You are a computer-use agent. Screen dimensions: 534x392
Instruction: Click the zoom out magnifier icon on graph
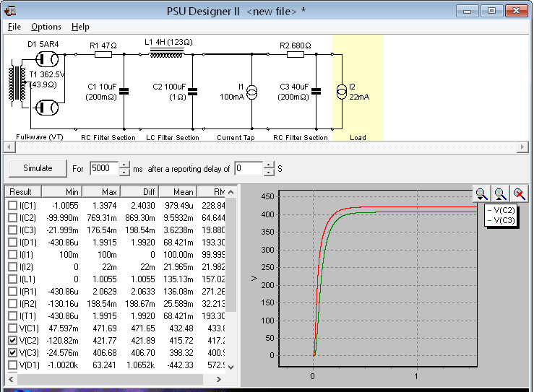coord(500,194)
